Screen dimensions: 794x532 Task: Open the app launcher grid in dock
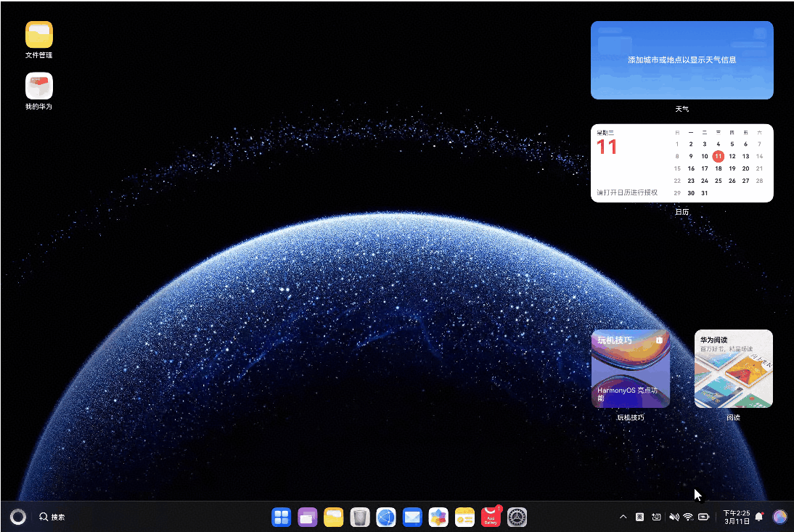pos(282,517)
